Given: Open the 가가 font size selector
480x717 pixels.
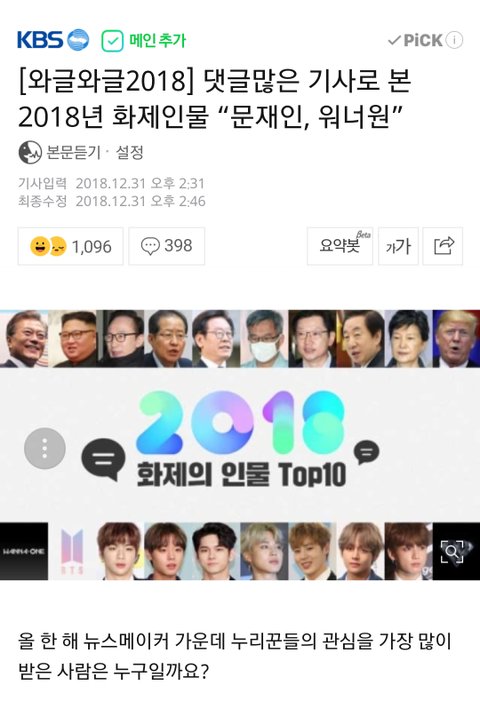Looking at the screenshot, I should [x=398, y=246].
